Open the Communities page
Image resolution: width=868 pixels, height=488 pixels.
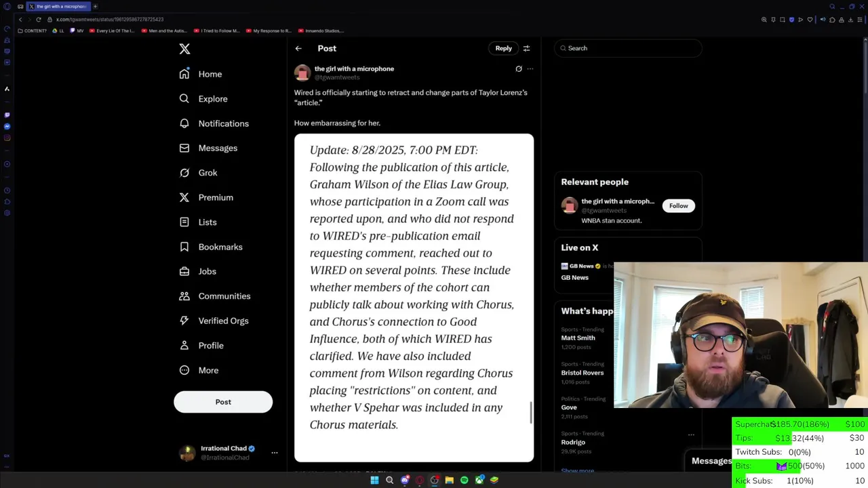215,296
